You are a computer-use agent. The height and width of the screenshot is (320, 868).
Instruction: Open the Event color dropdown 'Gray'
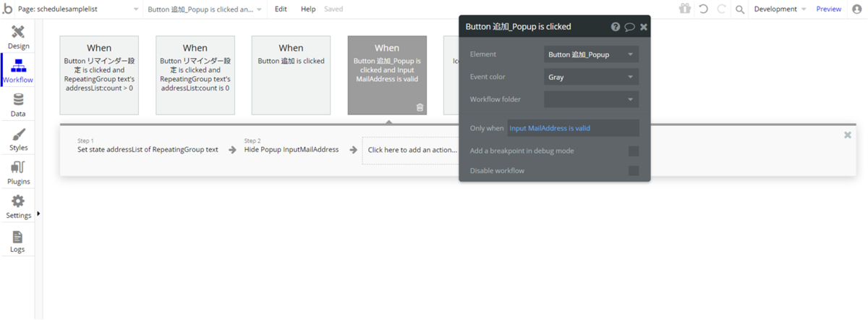(x=591, y=77)
